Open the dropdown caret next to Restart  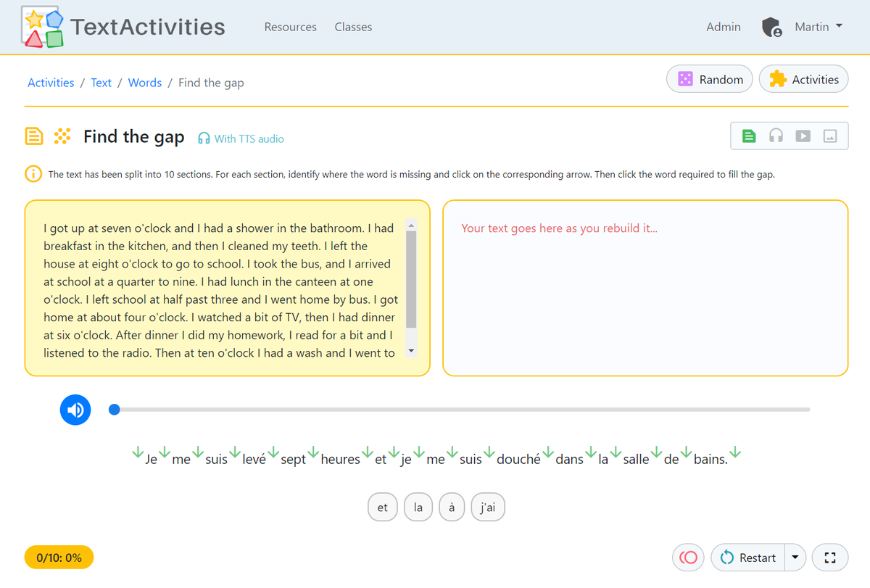click(795, 558)
